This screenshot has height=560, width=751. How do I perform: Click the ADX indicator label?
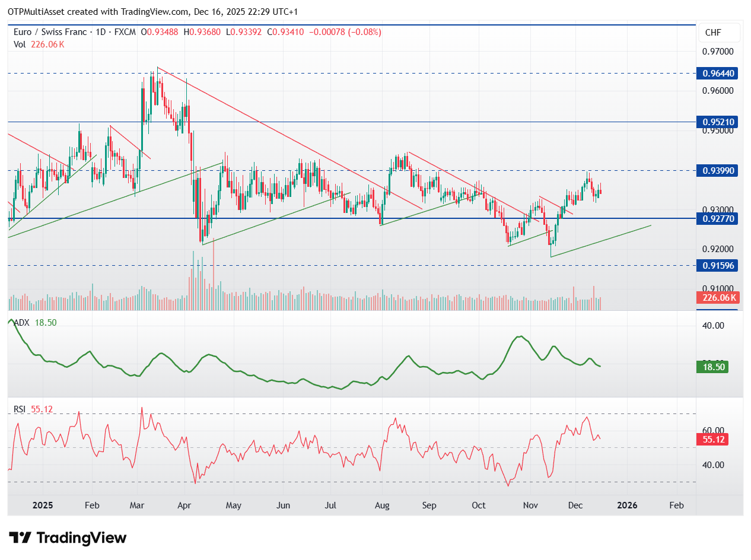pyautogui.click(x=21, y=323)
